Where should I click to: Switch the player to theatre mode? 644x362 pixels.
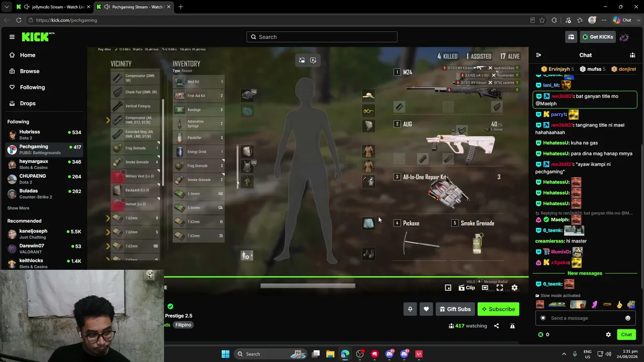tap(485, 288)
